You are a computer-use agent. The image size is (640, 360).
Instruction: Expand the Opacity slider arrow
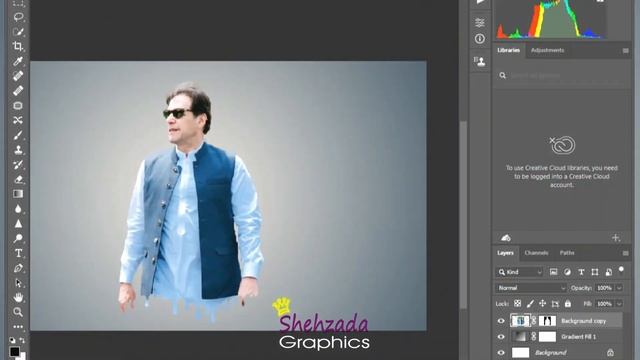[x=619, y=288]
